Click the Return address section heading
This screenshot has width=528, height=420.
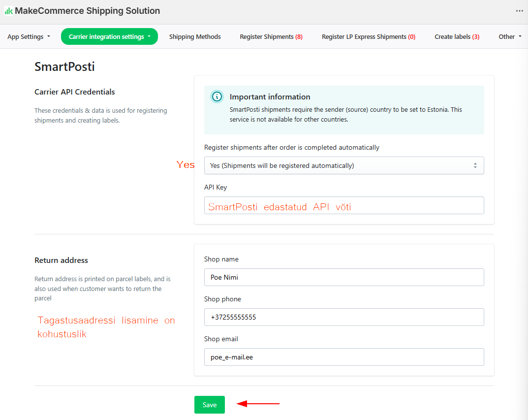point(61,260)
